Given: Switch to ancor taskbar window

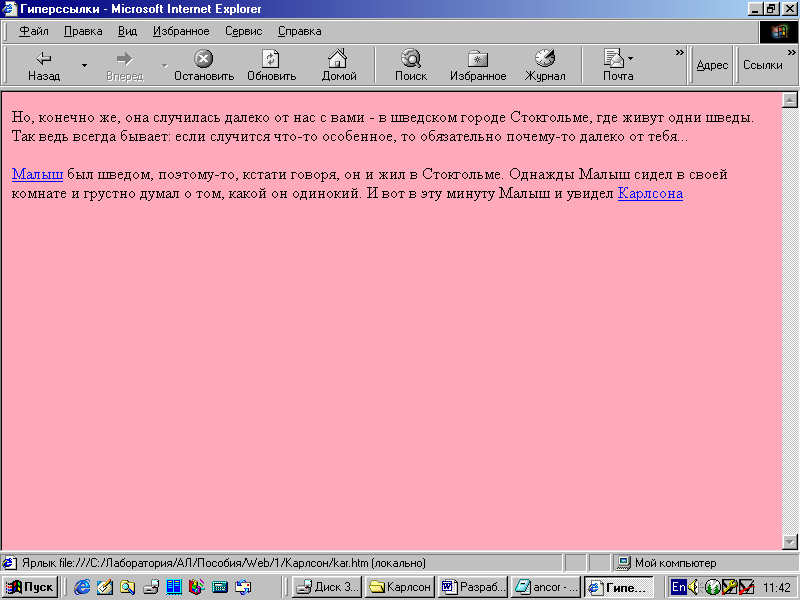Looking at the screenshot, I should point(546,587).
